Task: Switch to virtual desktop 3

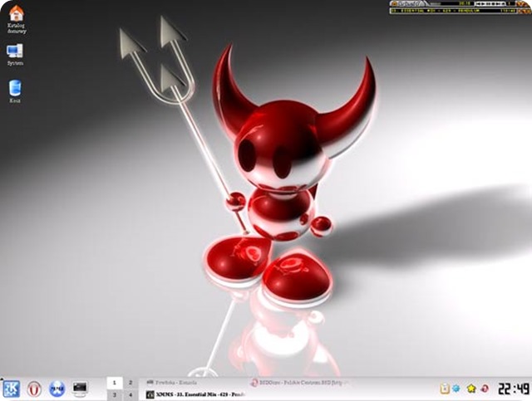Action: coord(115,395)
